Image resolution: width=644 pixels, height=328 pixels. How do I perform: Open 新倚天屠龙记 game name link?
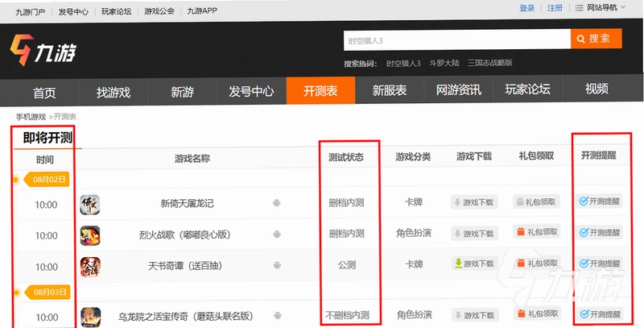click(187, 203)
